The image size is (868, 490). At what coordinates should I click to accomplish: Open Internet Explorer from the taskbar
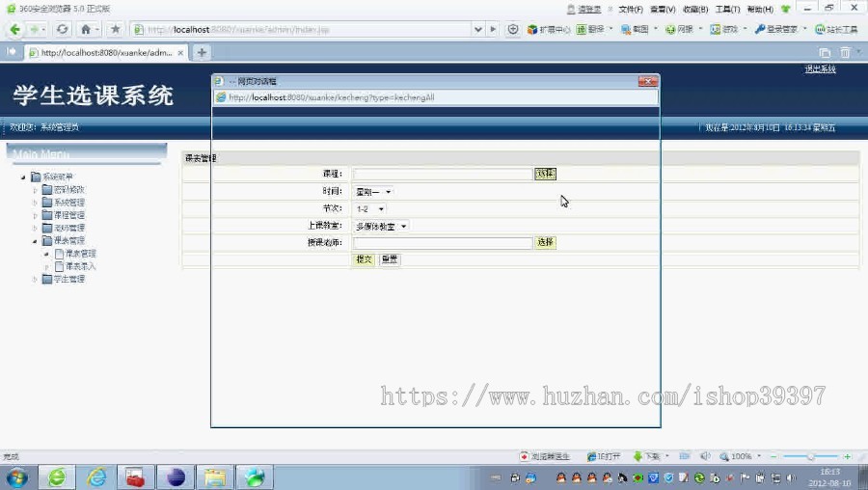click(96, 477)
